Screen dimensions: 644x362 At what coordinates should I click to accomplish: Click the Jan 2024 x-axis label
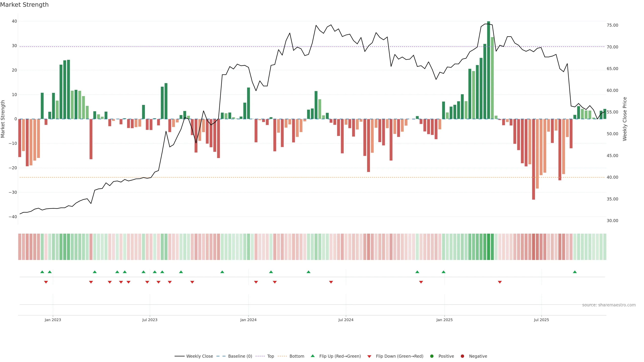248,320
